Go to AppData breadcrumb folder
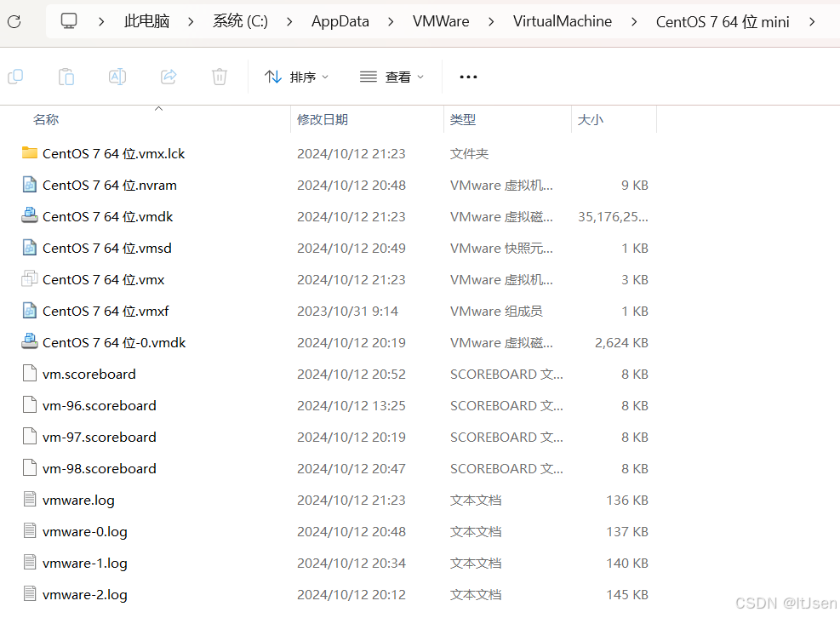 pos(340,21)
